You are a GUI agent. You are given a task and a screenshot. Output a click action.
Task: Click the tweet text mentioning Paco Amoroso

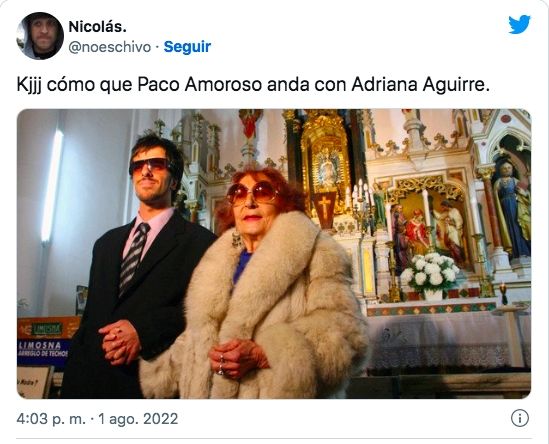pos(253,85)
